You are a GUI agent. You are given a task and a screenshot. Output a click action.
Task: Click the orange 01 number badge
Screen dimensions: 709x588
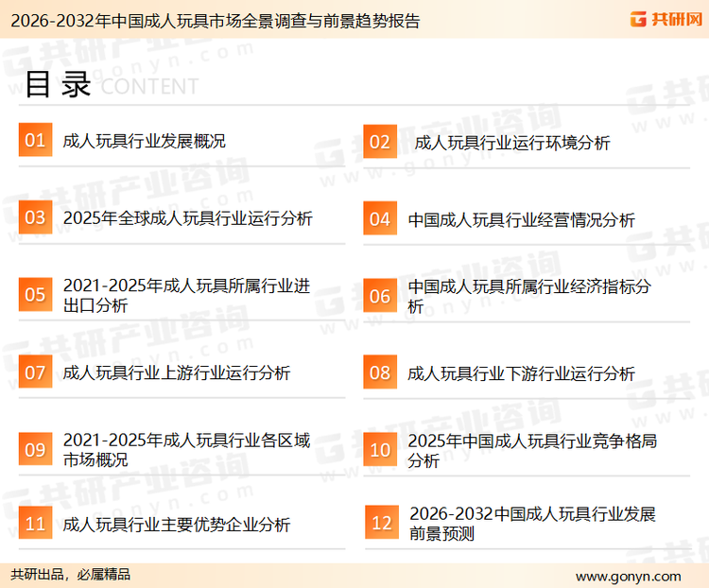pos(35,141)
